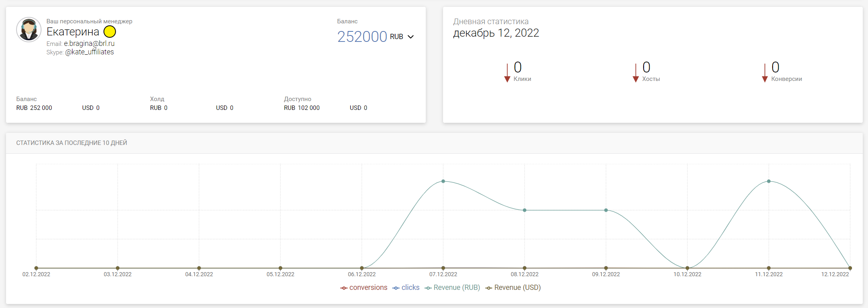This screenshot has width=868, height=308.
Task: Click the СТАТИСТИКА ЗА ПОСЛЕДНИЕ 10 ДНЕЙ header
Action: pyautogui.click(x=72, y=143)
